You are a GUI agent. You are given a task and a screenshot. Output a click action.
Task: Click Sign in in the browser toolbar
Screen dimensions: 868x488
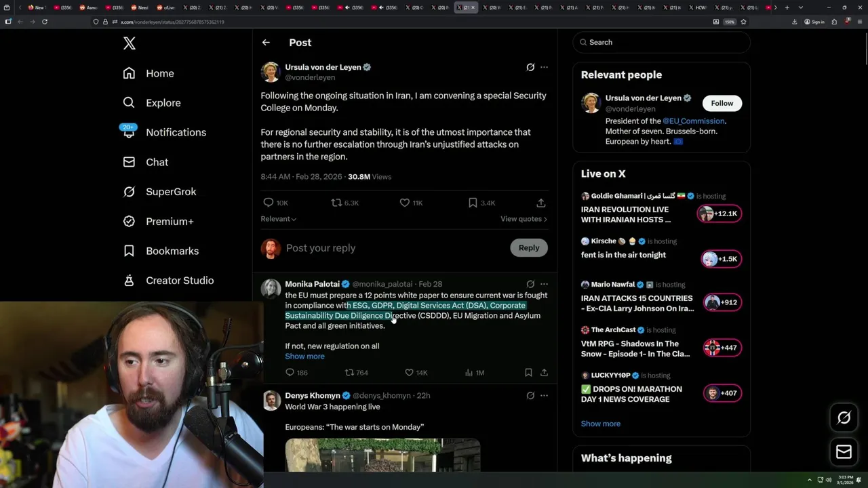[814, 22]
